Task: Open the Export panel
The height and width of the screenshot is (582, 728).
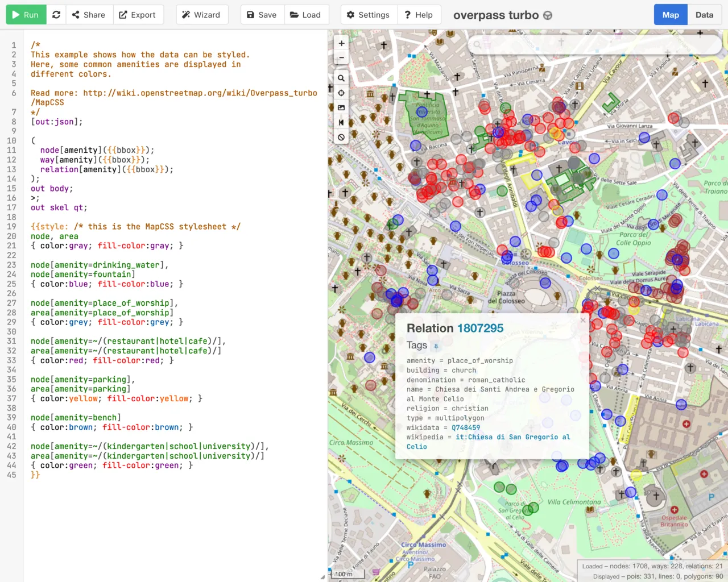Action: [x=138, y=15]
